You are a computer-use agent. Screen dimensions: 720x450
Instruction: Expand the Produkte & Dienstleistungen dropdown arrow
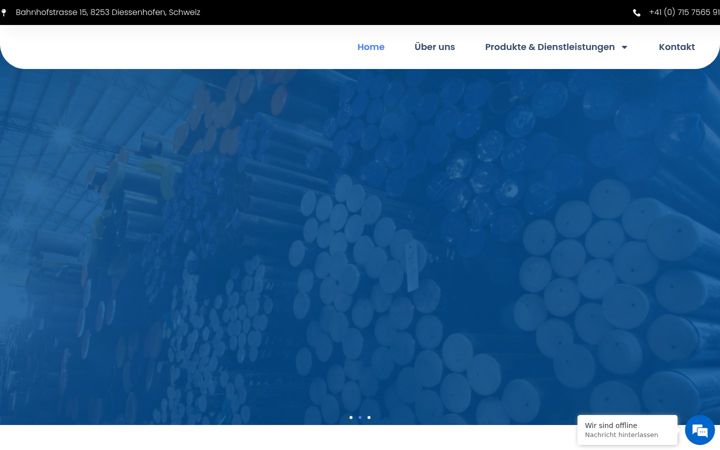click(624, 47)
